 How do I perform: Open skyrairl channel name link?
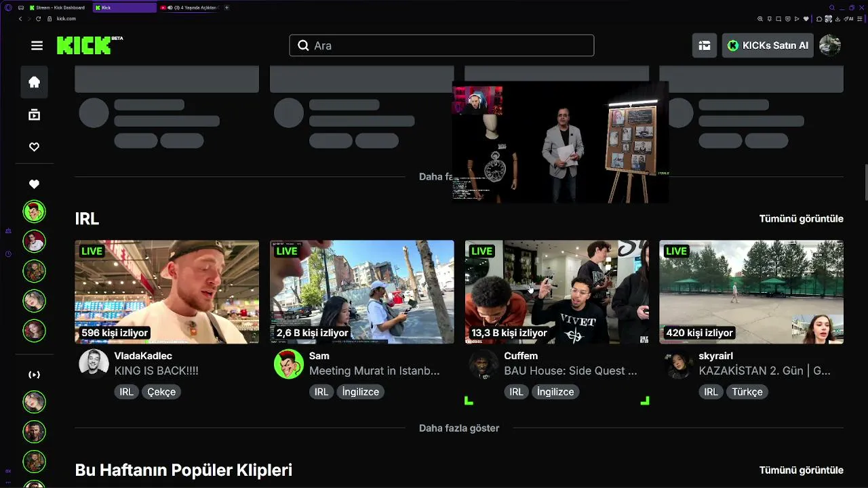(716, 356)
